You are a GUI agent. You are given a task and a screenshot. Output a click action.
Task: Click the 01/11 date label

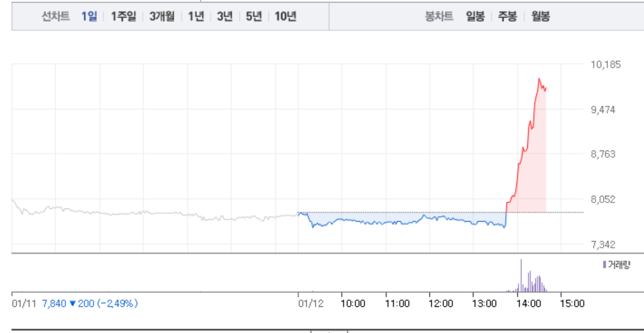point(24,304)
